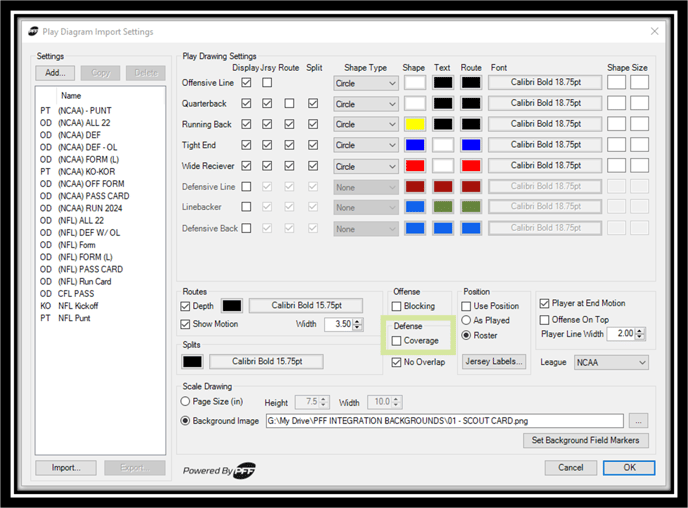The image size is (688, 508).
Task: Change Splits font Calibri Bold 15.75pt
Action: pyautogui.click(x=266, y=361)
